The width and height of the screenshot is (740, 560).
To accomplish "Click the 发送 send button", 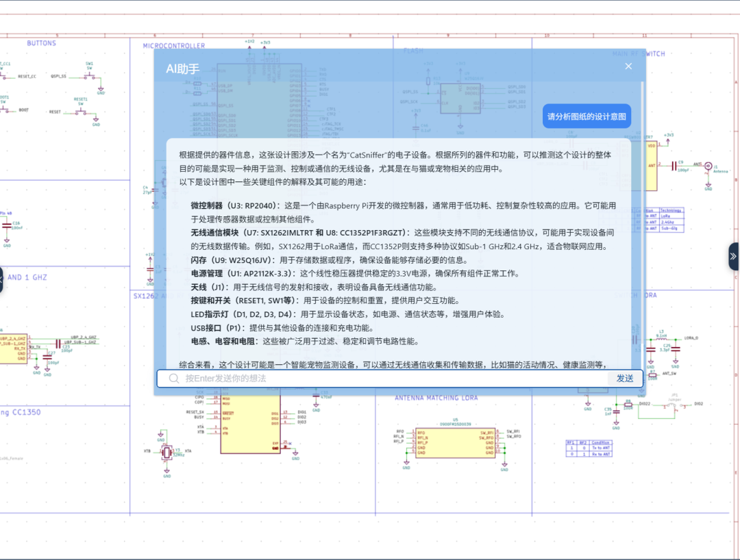I will pos(625,379).
